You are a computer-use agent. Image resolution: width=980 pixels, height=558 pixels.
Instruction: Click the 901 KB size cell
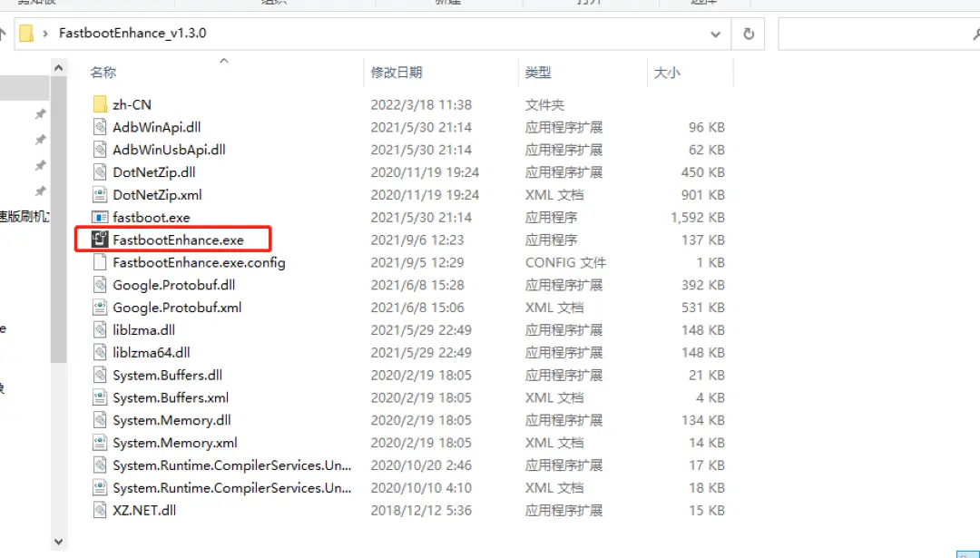pos(703,194)
